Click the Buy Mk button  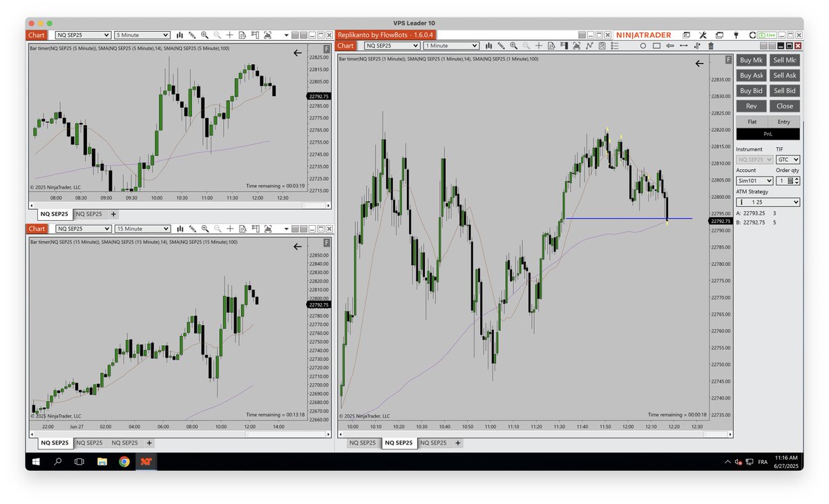tap(751, 60)
